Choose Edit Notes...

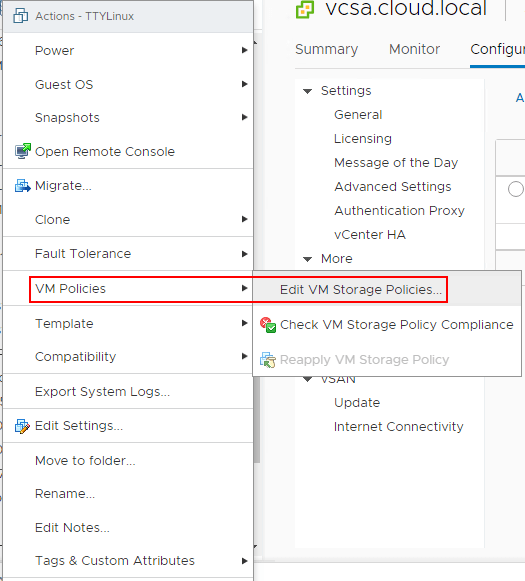[x=128, y=527]
